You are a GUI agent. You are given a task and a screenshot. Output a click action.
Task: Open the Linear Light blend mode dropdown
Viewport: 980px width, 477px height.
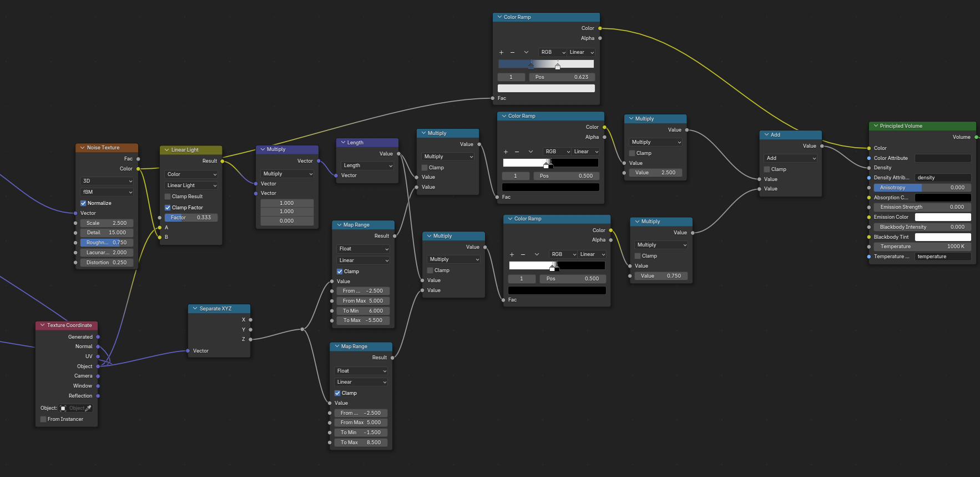click(x=191, y=185)
